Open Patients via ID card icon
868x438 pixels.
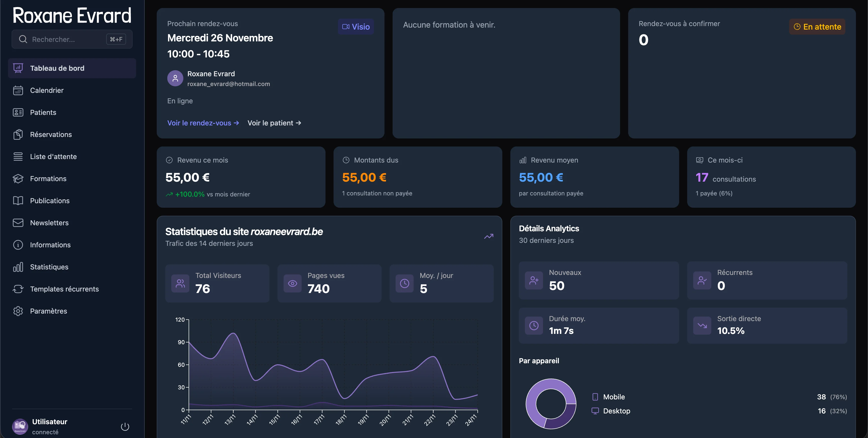click(x=18, y=112)
